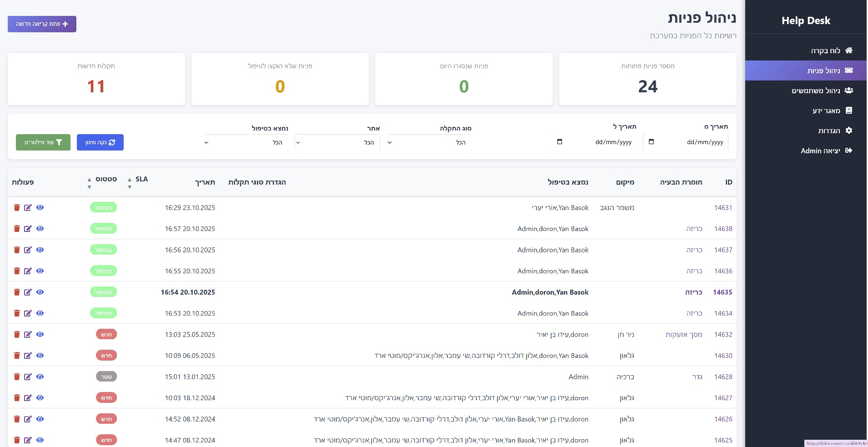Open ticket ID 14635 link
The width and height of the screenshot is (868, 447).
pos(722,292)
